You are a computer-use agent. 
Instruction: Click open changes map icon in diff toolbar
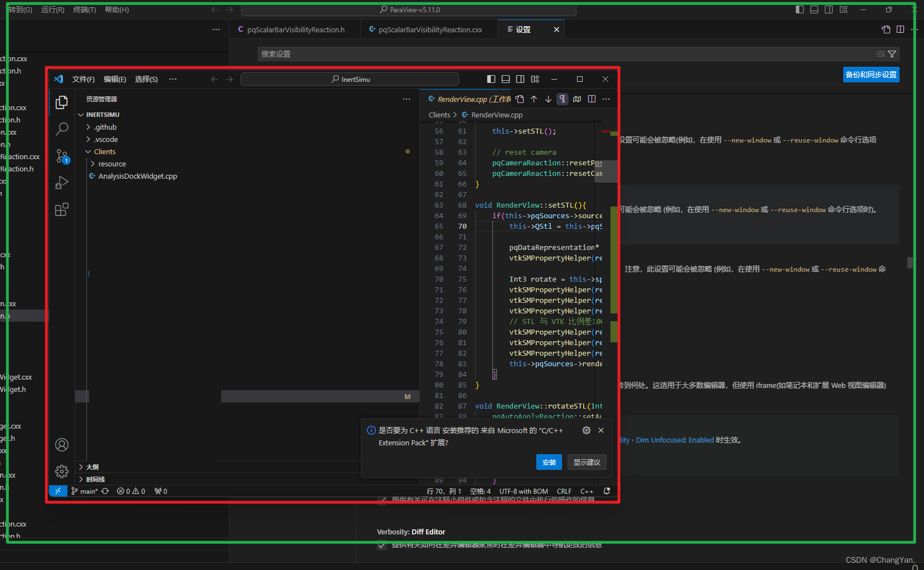point(577,99)
